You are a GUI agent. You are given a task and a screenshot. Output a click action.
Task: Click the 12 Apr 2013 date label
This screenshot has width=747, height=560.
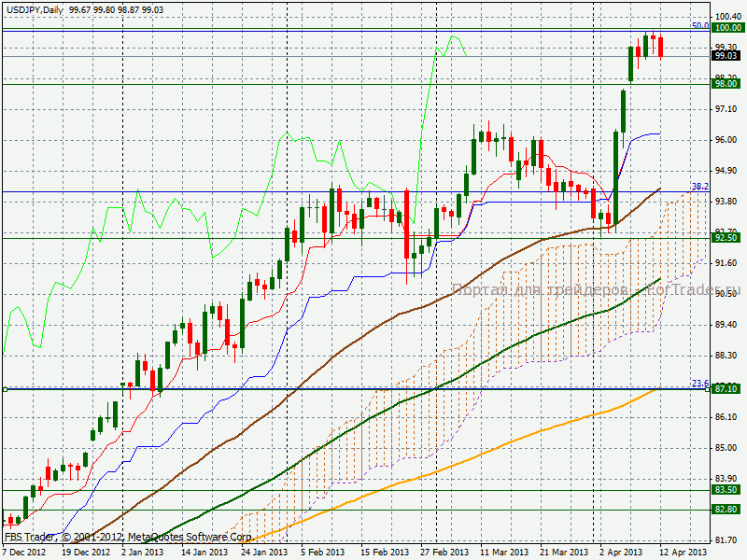coord(684,553)
